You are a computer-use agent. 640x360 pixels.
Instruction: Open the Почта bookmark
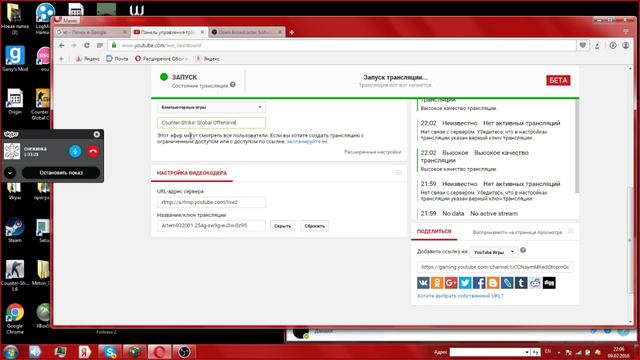117,59
